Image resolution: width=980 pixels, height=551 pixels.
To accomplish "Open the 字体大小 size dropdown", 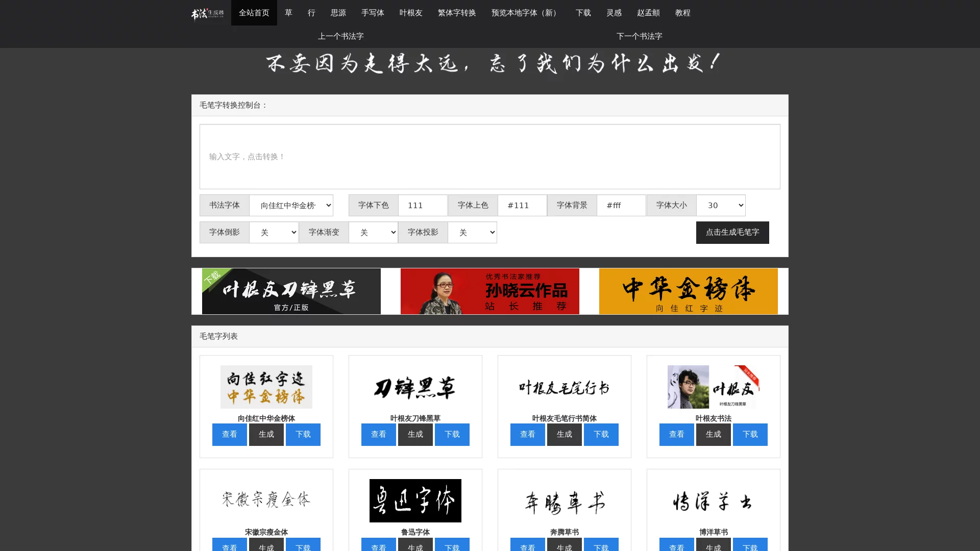I will click(721, 205).
